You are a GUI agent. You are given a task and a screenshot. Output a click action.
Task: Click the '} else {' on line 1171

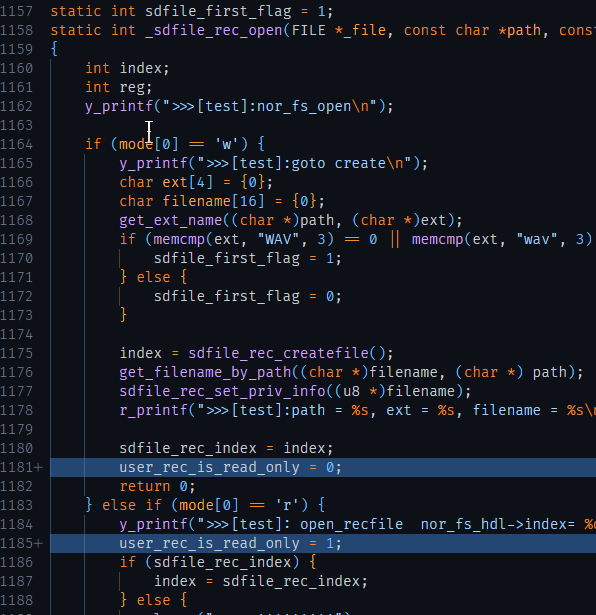pos(153,277)
